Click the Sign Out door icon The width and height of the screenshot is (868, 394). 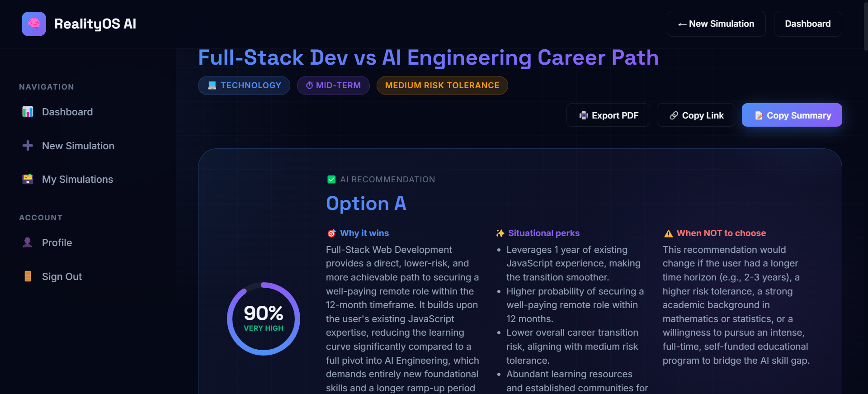pos(28,276)
